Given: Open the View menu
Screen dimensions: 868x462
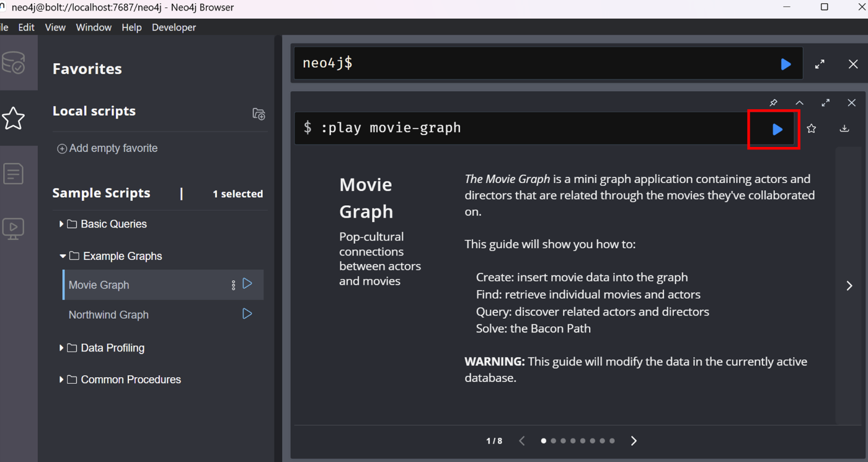Looking at the screenshot, I should coord(55,27).
